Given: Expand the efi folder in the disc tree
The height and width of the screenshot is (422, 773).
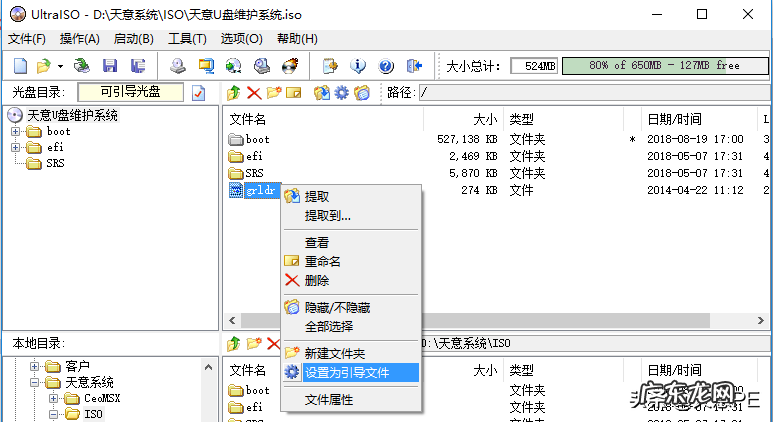Looking at the screenshot, I should tap(16, 147).
